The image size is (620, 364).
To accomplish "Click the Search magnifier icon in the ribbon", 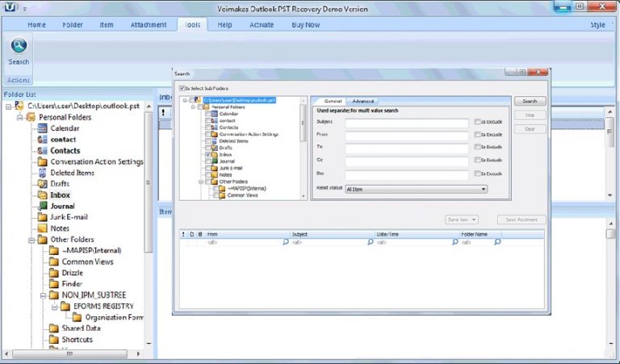I will pyautogui.click(x=19, y=45).
